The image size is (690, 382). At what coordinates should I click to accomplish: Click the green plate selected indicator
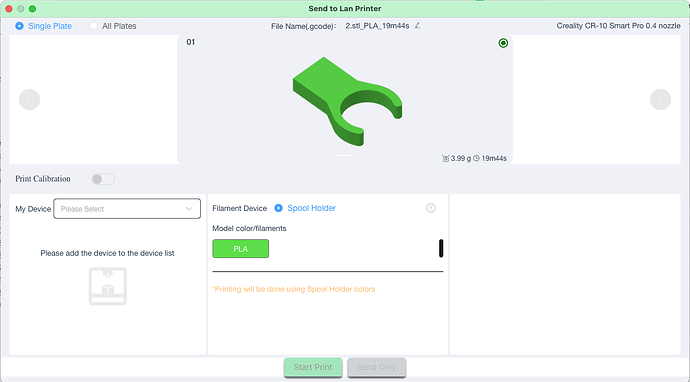point(503,43)
